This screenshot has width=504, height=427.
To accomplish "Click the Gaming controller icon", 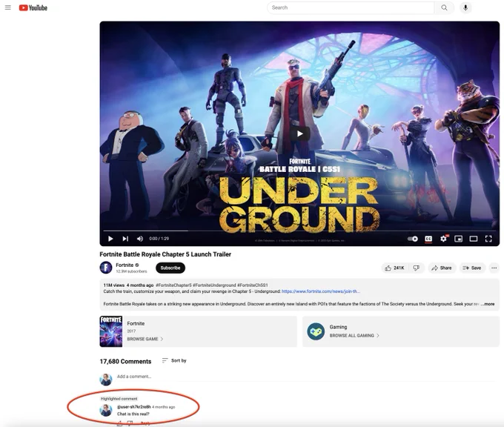I will pos(316,331).
